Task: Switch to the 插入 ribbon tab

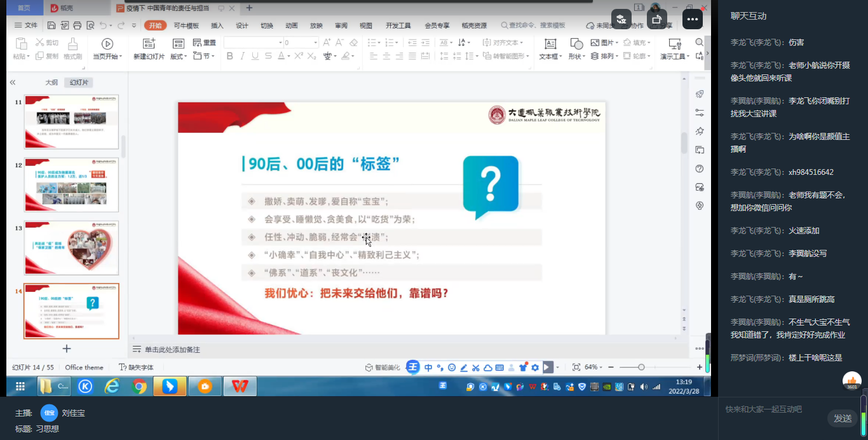Action: tap(217, 25)
